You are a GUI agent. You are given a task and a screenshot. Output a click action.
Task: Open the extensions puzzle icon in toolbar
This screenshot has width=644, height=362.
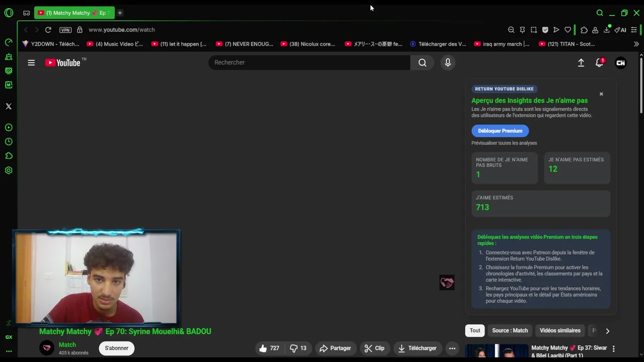584,30
